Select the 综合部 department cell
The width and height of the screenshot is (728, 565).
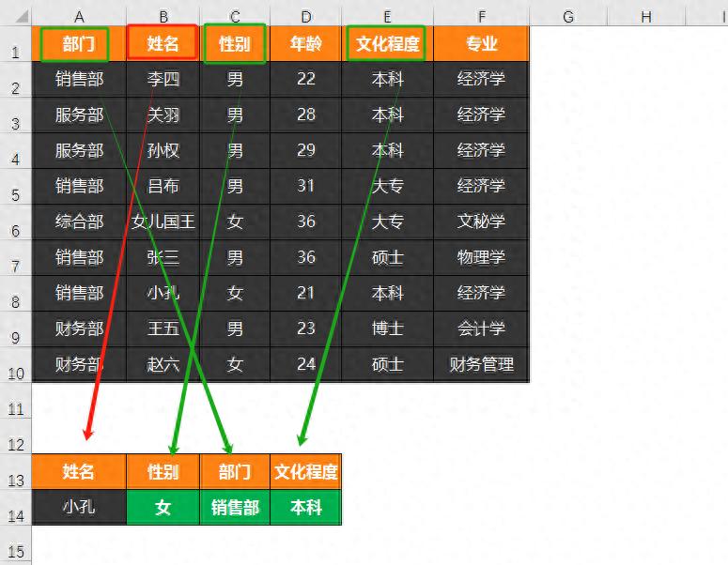point(79,222)
